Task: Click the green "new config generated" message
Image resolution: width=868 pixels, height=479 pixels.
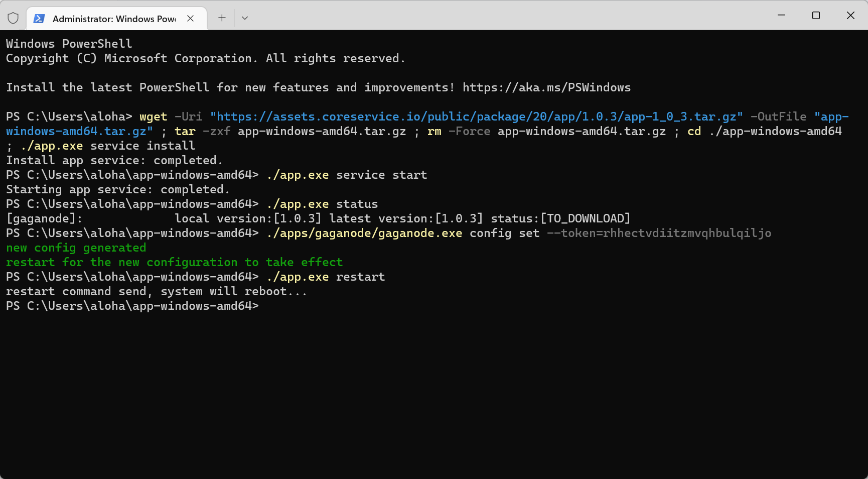Action: coord(76,248)
